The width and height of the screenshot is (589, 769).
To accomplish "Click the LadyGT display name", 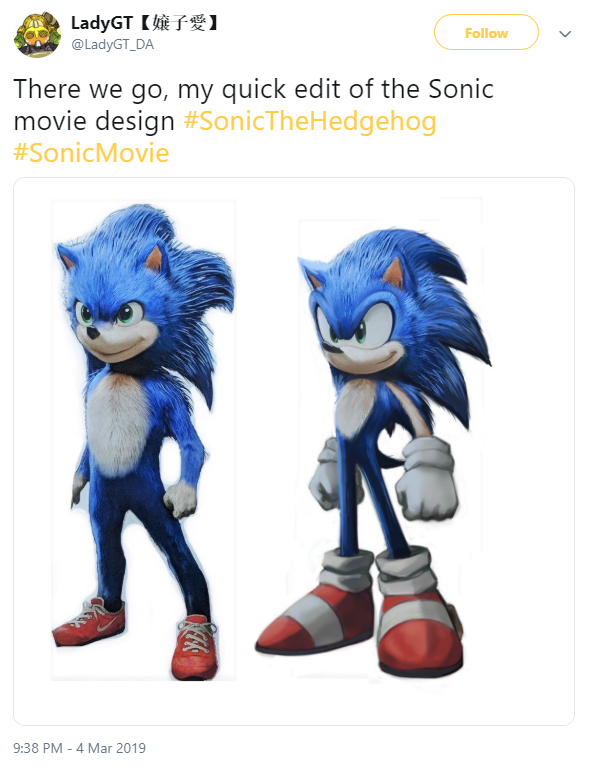I will [x=102, y=23].
